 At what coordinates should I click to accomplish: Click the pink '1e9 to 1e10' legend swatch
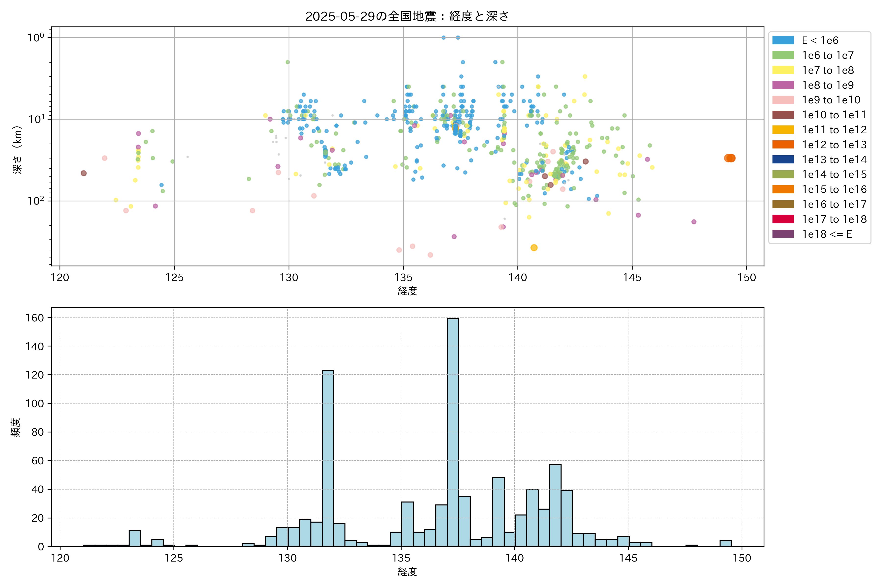tap(783, 100)
